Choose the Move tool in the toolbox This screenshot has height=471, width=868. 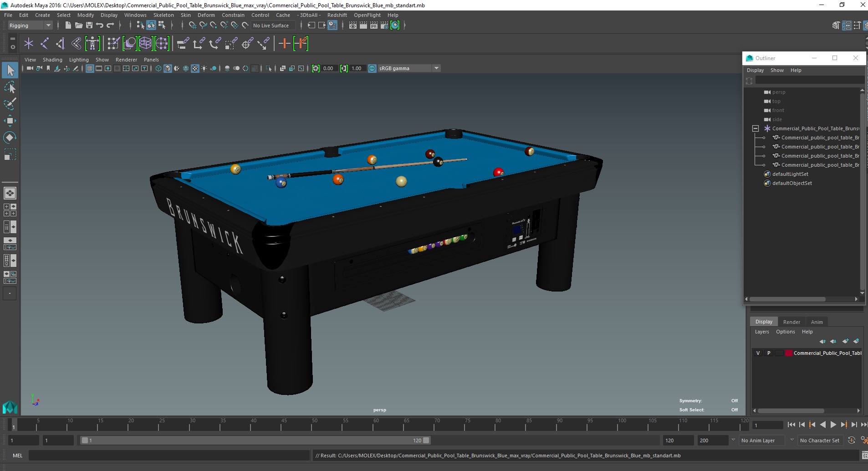click(10, 121)
